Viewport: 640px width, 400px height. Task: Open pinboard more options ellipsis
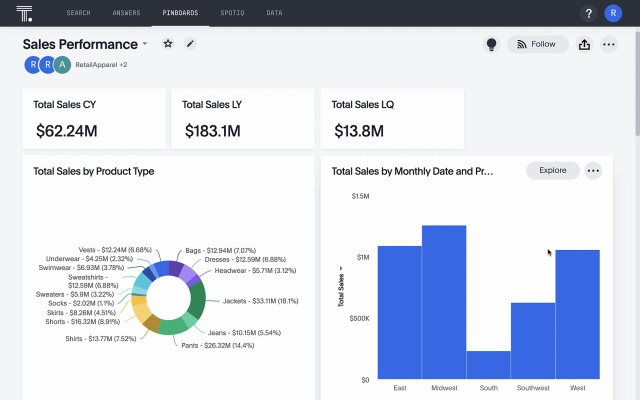tap(609, 44)
